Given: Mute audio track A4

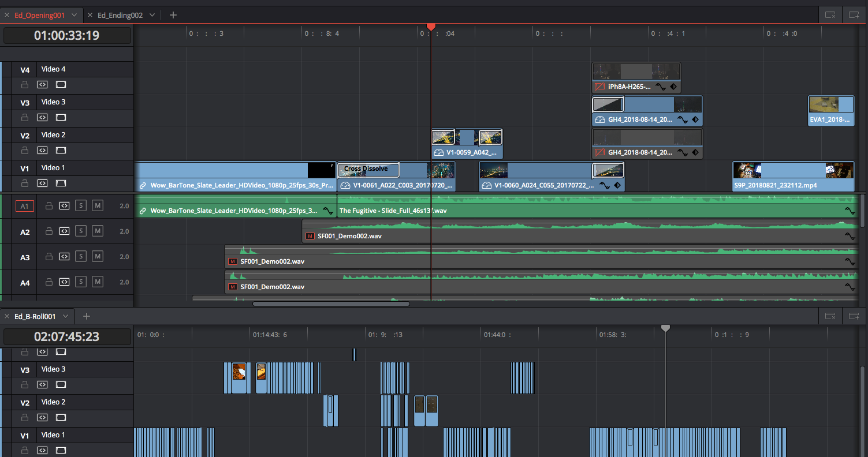Looking at the screenshot, I should (x=98, y=282).
